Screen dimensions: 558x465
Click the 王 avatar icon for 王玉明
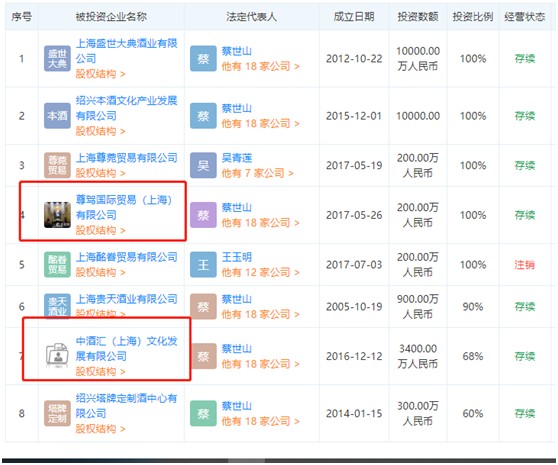[203, 265]
